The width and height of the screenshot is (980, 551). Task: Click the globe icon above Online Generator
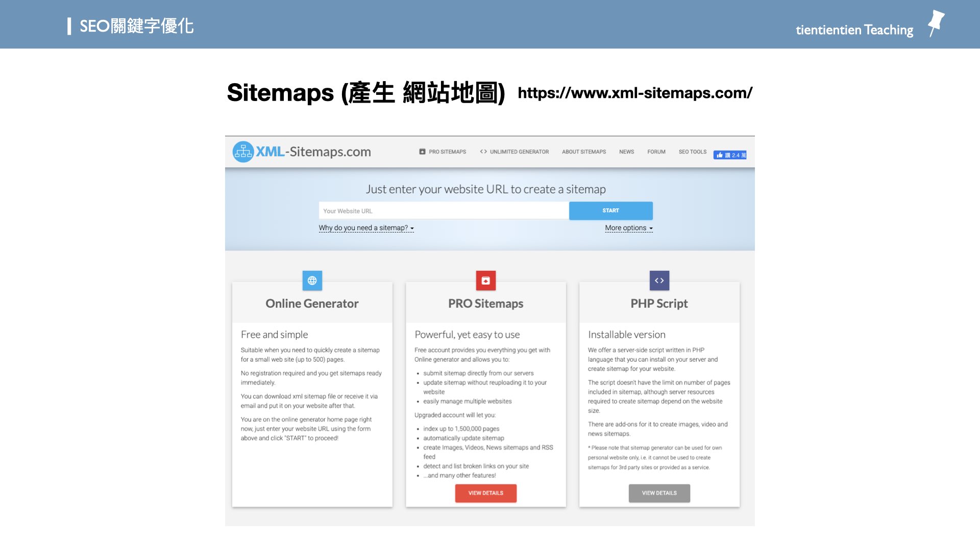pos(312,280)
